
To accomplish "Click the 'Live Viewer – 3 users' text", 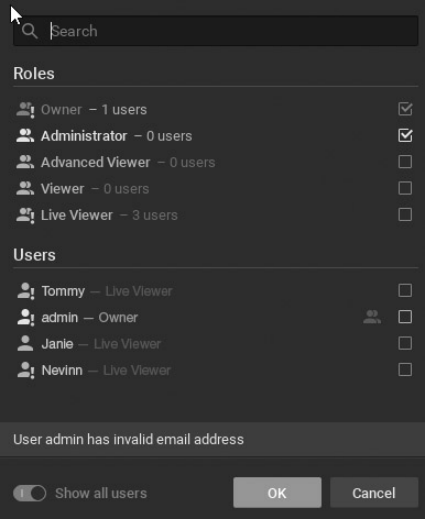I will (109, 215).
